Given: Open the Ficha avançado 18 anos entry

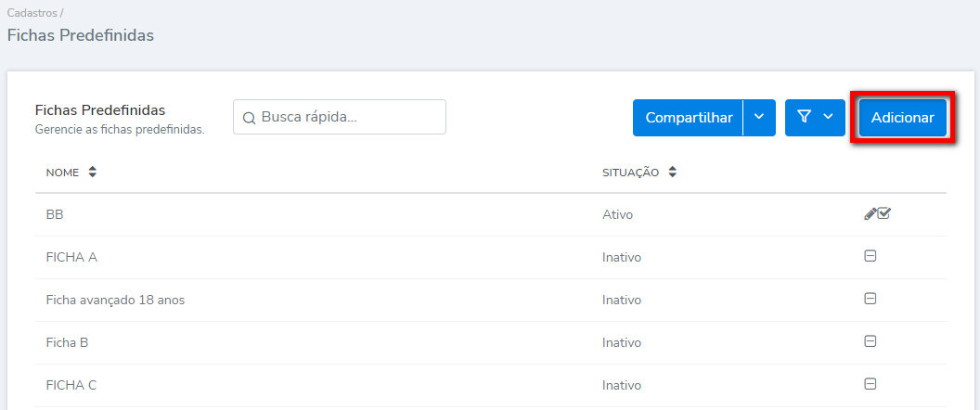Looking at the screenshot, I should click(x=121, y=300).
